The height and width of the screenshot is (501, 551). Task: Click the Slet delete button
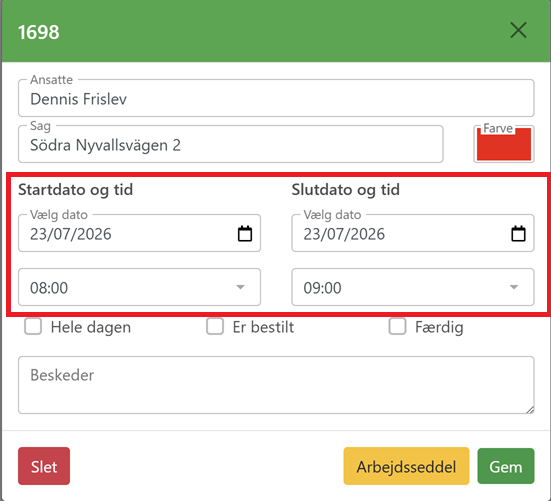pyautogui.click(x=44, y=466)
